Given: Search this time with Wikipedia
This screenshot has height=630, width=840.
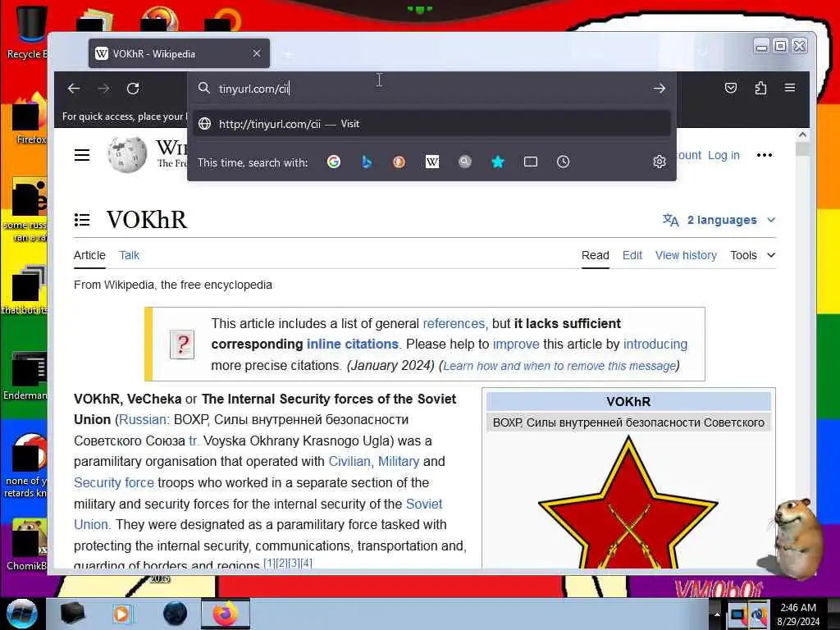Looking at the screenshot, I should click(431, 162).
